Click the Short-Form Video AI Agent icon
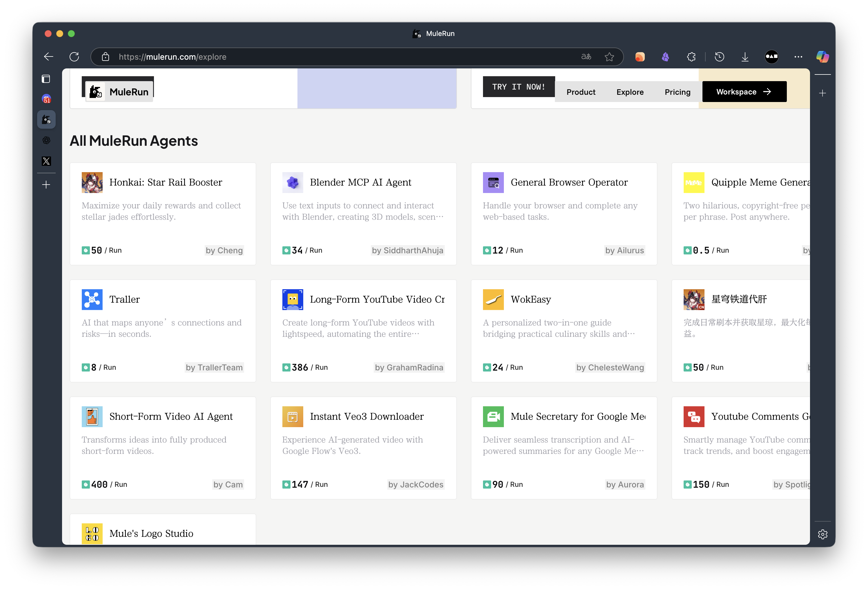Screen dimensions: 868x590 [x=92, y=416]
